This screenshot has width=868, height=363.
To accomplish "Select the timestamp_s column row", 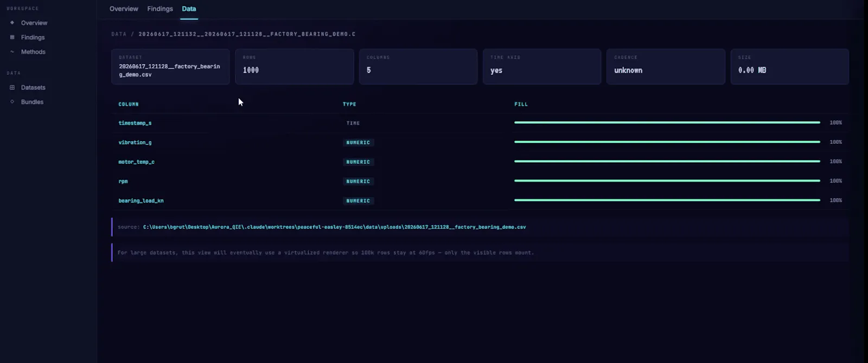I will pos(480,123).
